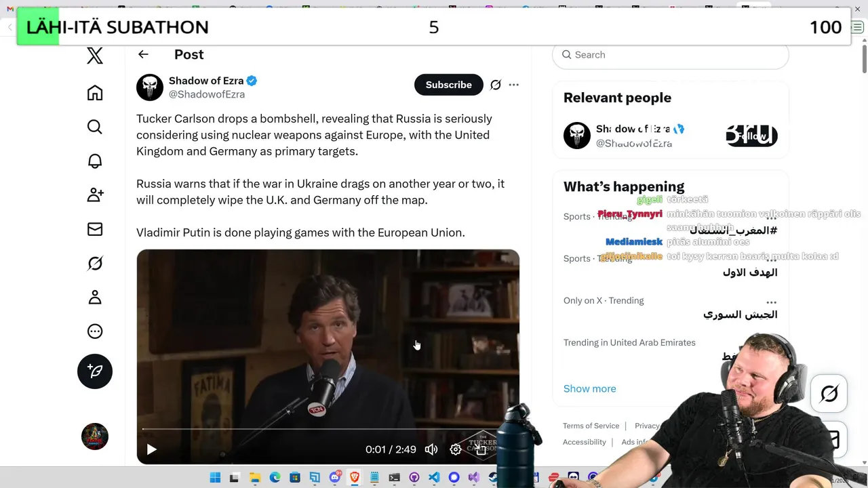Click the compose Post feather button

(x=95, y=371)
